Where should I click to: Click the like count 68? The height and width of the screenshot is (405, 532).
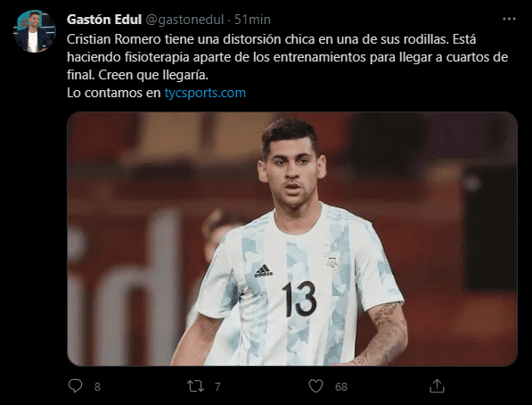coord(341,386)
